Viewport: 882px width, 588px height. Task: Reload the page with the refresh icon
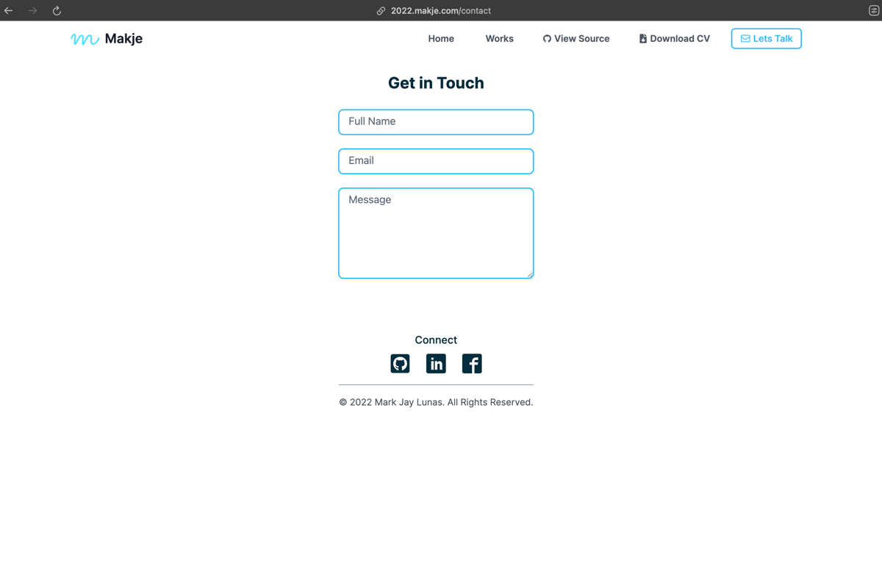click(57, 10)
